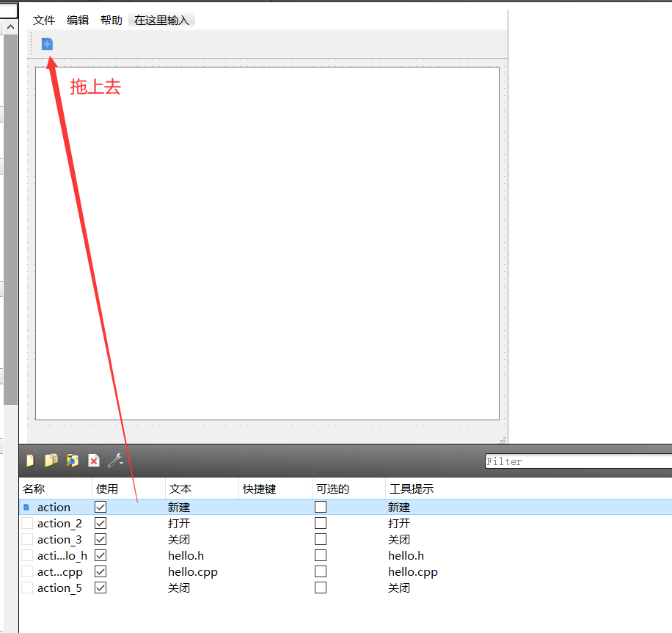Toggle 使用 checkbox for acti...lo_h row
Viewport: 672px width, 633px height.
pos(101,555)
